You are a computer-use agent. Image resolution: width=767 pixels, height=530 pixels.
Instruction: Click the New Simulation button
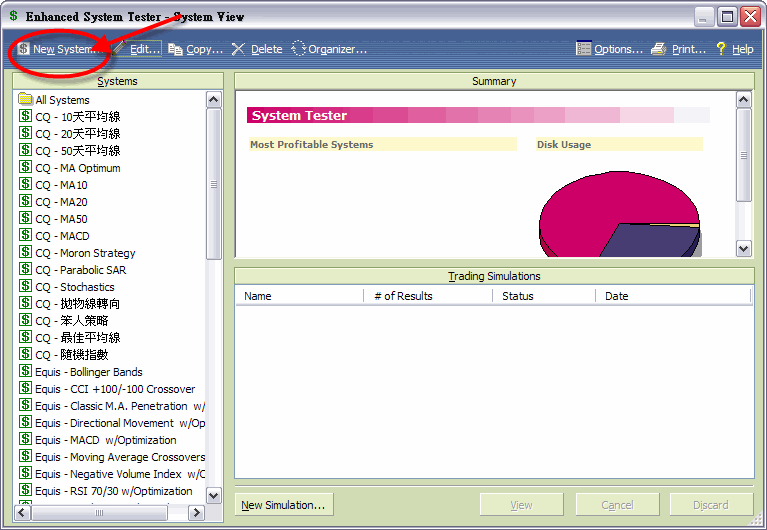click(x=284, y=505)
